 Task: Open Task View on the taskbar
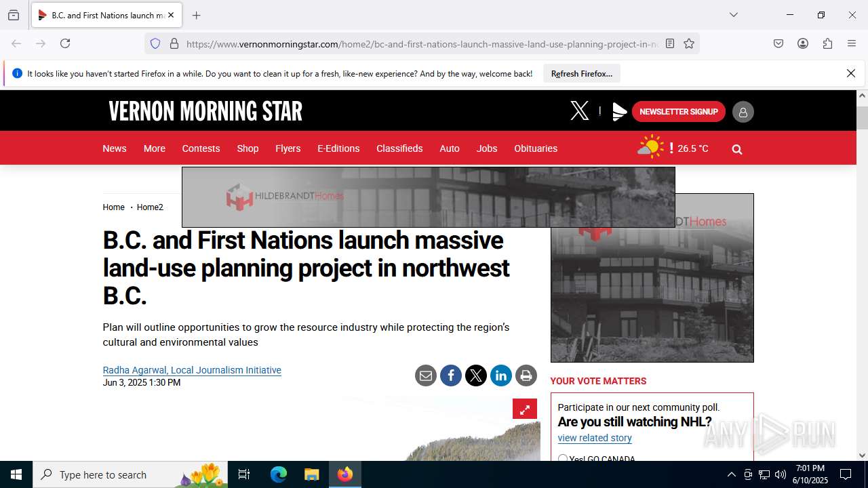[x=244, y=474]
